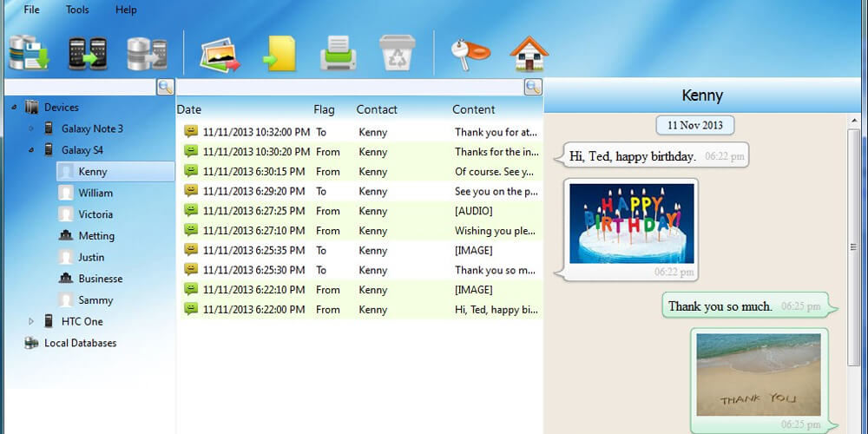Select Victoria contact in tree
This screenshot has width=868, height=434.
(95, 214)
